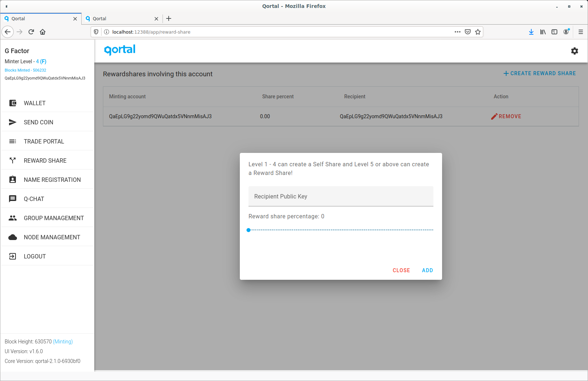This screenshot has width=588, height=381.
Task: Open a new tab with plus button
Action: click(x=169, y=18)
